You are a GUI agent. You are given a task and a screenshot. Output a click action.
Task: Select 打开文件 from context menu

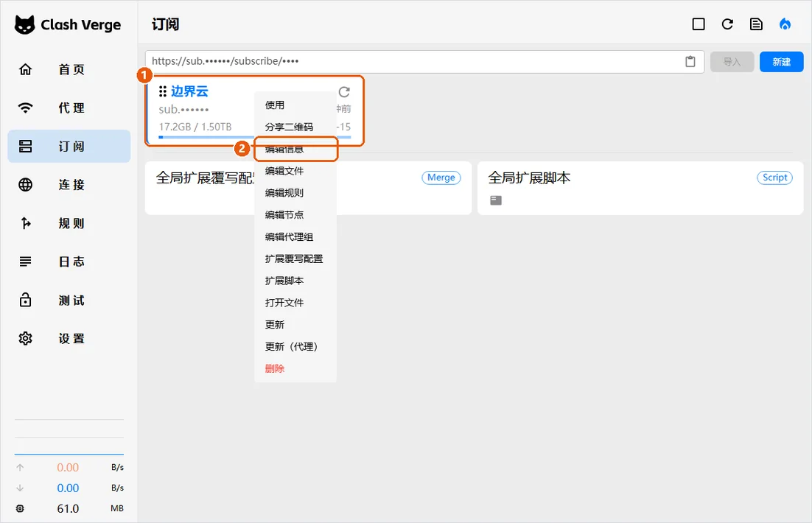tap(295, 303)
